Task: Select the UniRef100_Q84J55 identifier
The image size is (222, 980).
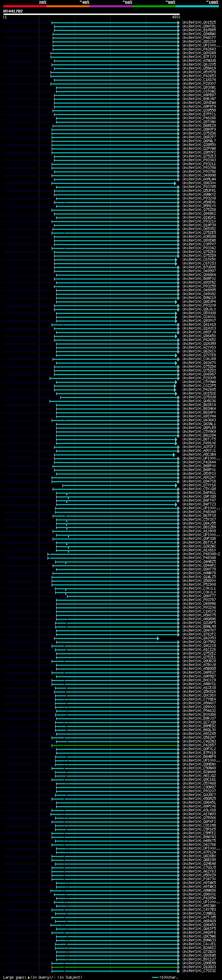Action: pyautogui.click(x=199, y=524)
